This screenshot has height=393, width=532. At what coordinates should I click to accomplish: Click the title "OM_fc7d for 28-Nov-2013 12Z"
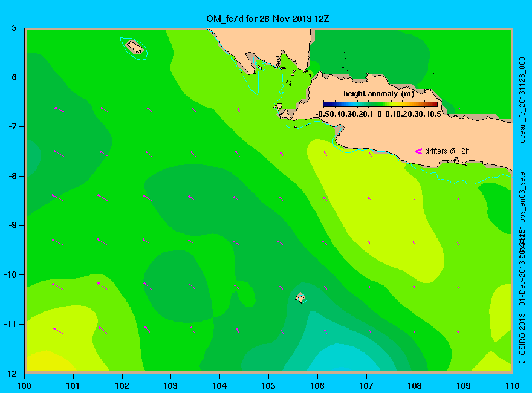pyautogui.click(x=268, y=19)
